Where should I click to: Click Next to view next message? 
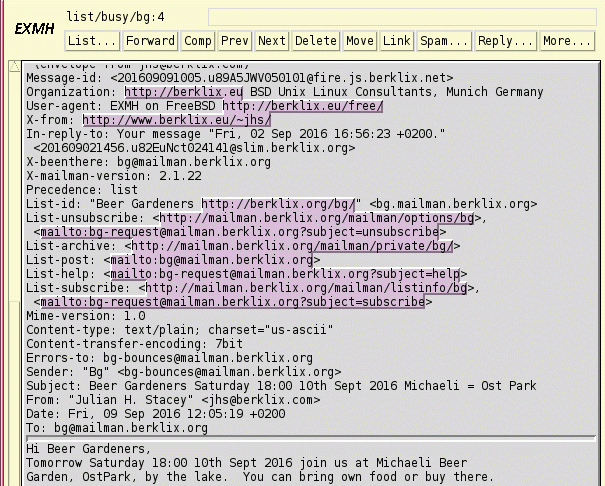click(271, 41)
